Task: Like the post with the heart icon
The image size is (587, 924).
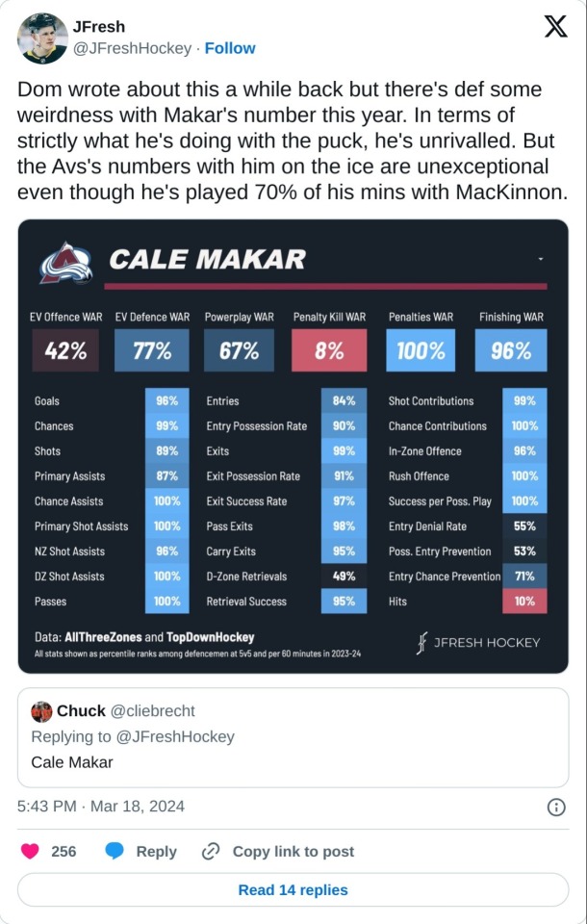Action: (31, 851)
